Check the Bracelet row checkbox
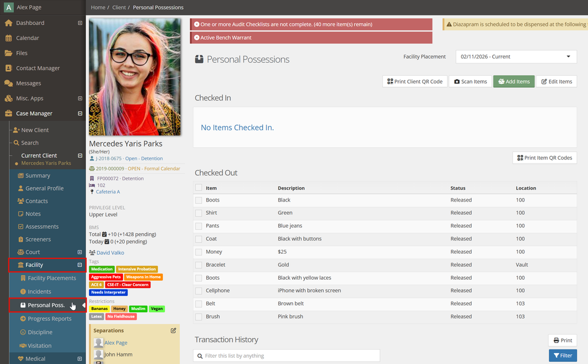Viewport: 588px width, 364px height. (199, 265)
